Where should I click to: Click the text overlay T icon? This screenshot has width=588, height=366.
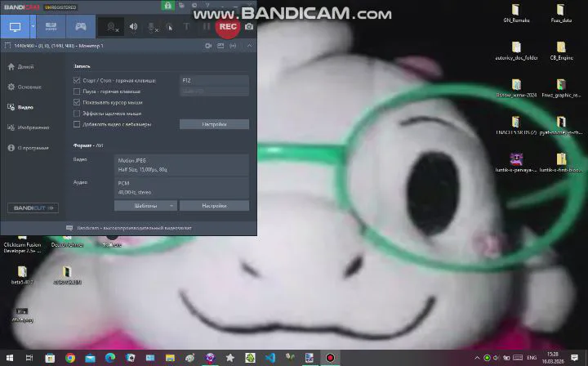click(x=187, y=27)
